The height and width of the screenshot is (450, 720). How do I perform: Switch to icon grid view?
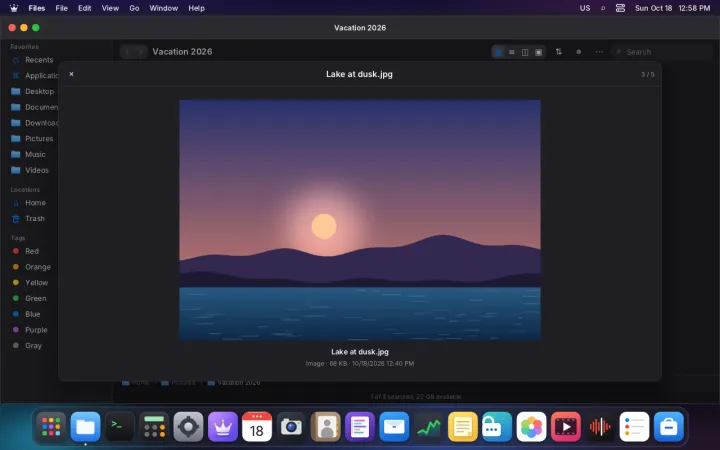[x=498, y=52]
